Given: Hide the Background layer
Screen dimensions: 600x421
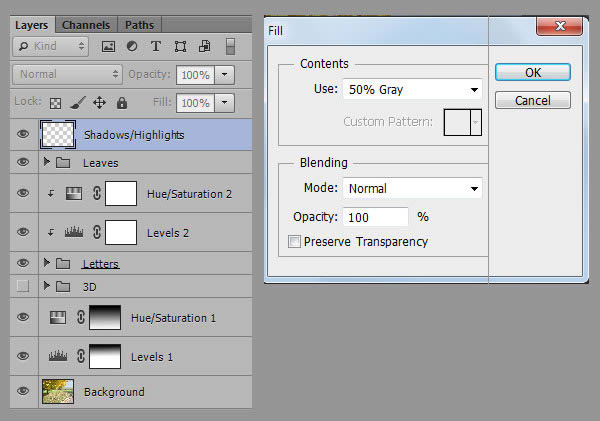Looking at the screenshot, I should (x=23, y=392).
